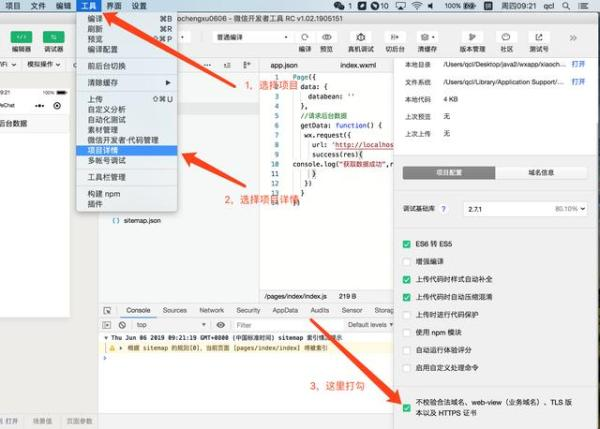Click 打开 link next to 本地目录
Image resolution: width=600 pixels, height=429 pixels.
[x=578, y=64]
